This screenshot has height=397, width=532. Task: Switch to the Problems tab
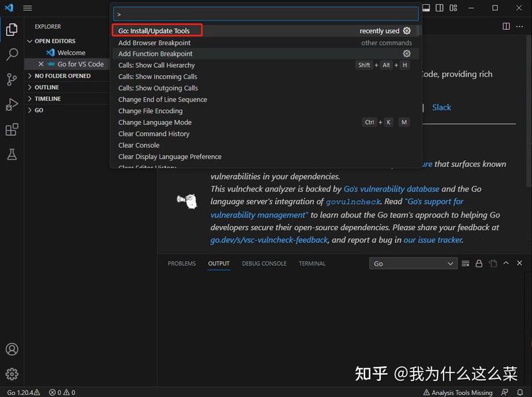pos(182,263)
